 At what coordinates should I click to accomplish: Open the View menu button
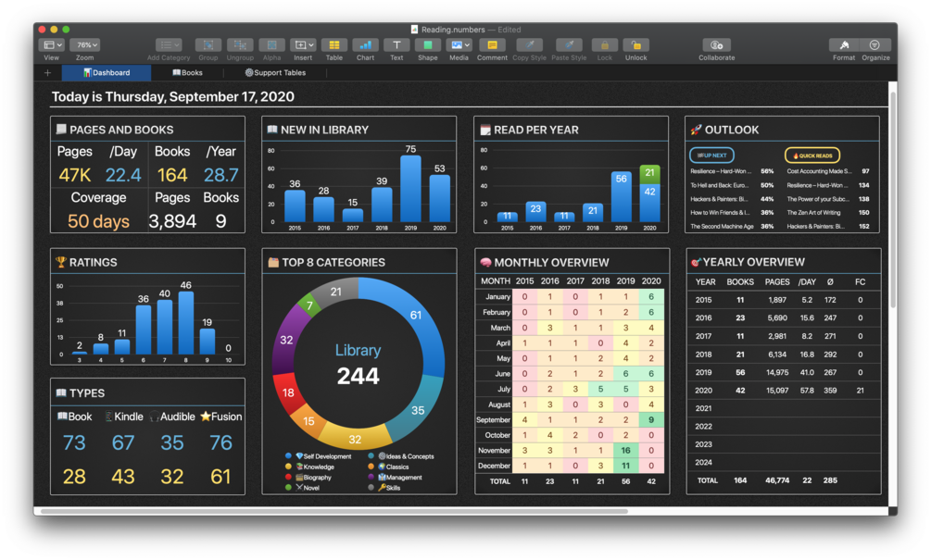pyautogui.click(x=52, y=45)
